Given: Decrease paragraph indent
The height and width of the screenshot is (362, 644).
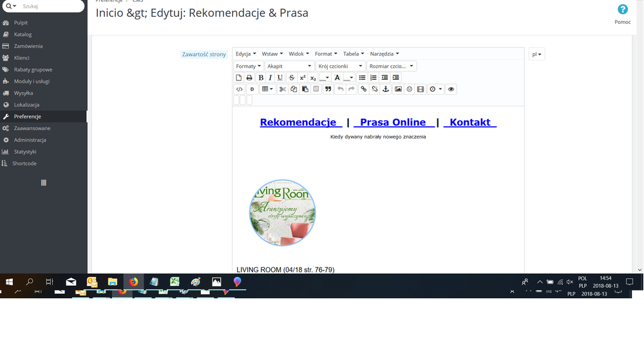Looking at the screenshot, I should pos(384,78).
